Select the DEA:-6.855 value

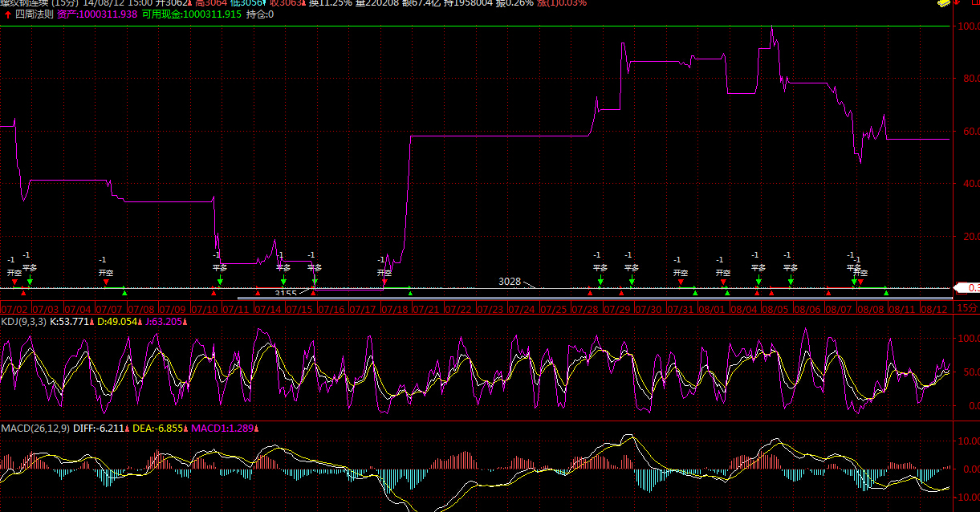[x=156, y=429]
